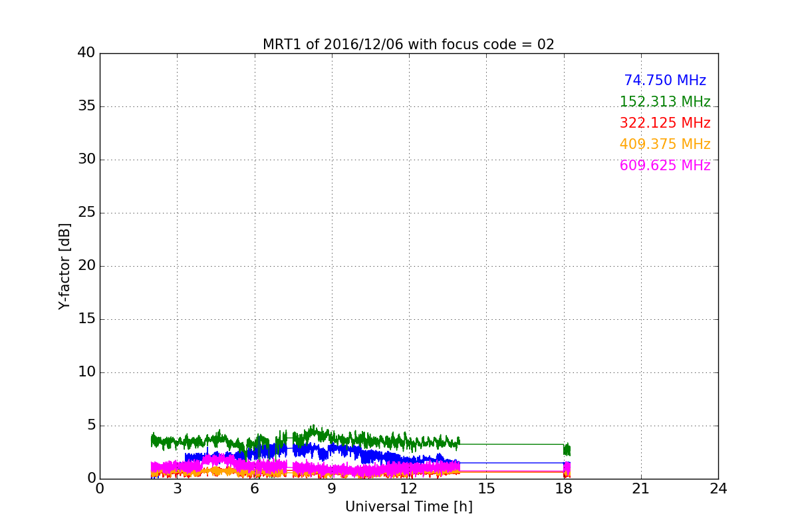Click the 'Y-factor [dB]' axis label
This screenshot has height=532, width=798.
[65, 266]
